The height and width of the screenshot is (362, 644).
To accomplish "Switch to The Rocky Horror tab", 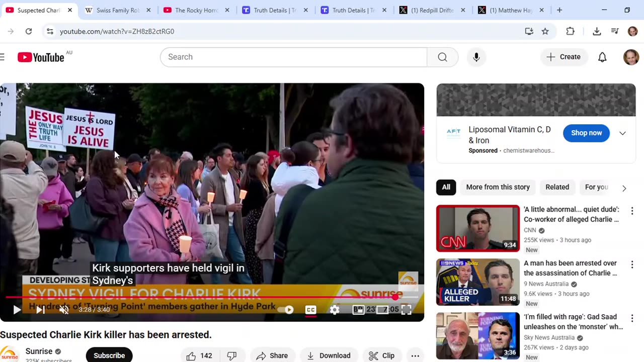I will 196,10.
